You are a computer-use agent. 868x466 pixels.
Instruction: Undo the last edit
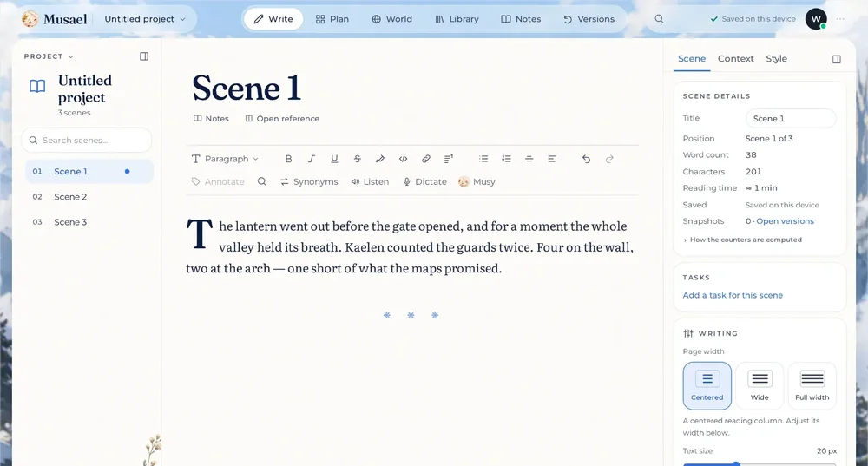coord(586,159)
